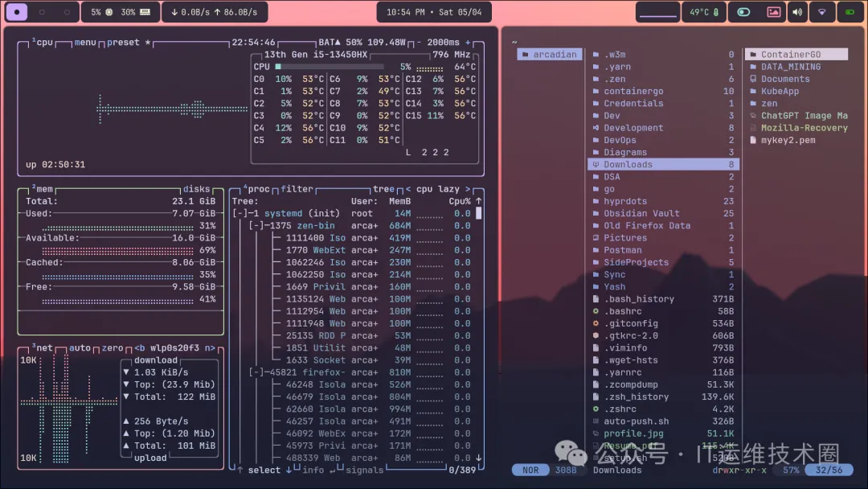Click the volume speaker icon in top bar
868x489 pixels.
[x=797, y=12]
